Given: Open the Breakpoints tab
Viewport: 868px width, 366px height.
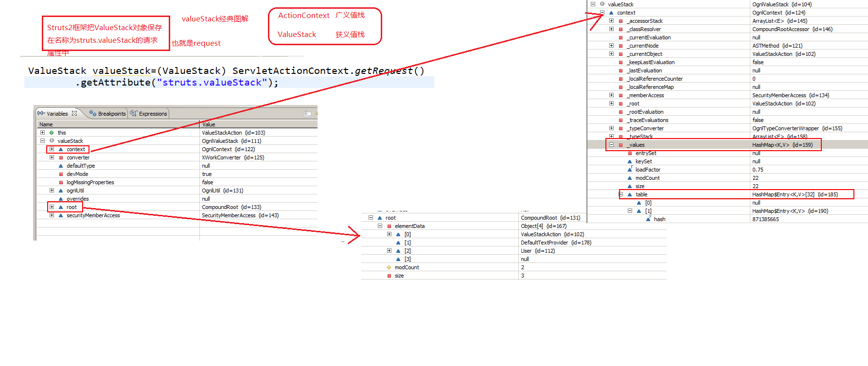Looking at the screenshot, I should tap(107, 114).
